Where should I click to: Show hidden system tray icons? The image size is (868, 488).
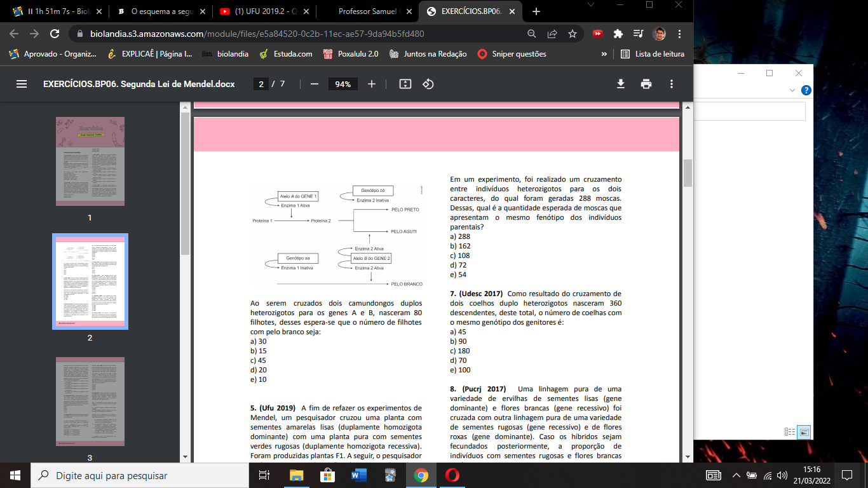[736, 475]
